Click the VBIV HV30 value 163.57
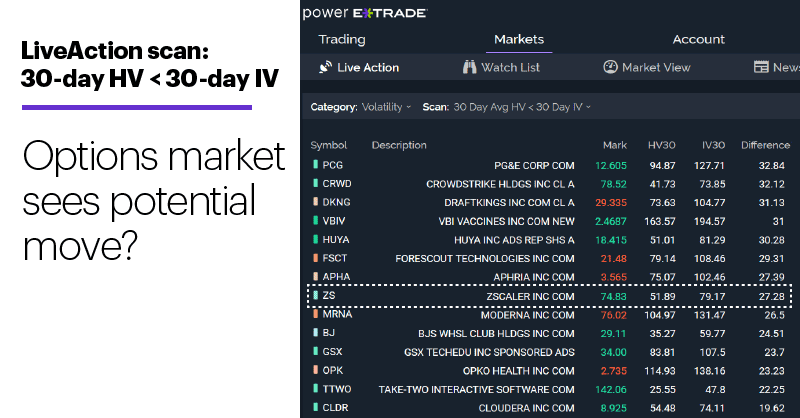Image resolution: width=800 pixels, height=418 pixels. tap(660, 222)
